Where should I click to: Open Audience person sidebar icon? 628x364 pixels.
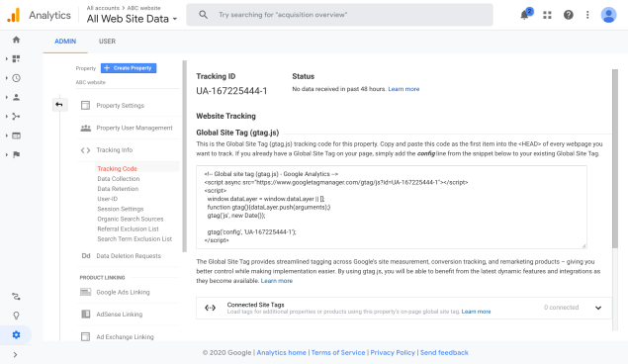click(x=16, y=97)
